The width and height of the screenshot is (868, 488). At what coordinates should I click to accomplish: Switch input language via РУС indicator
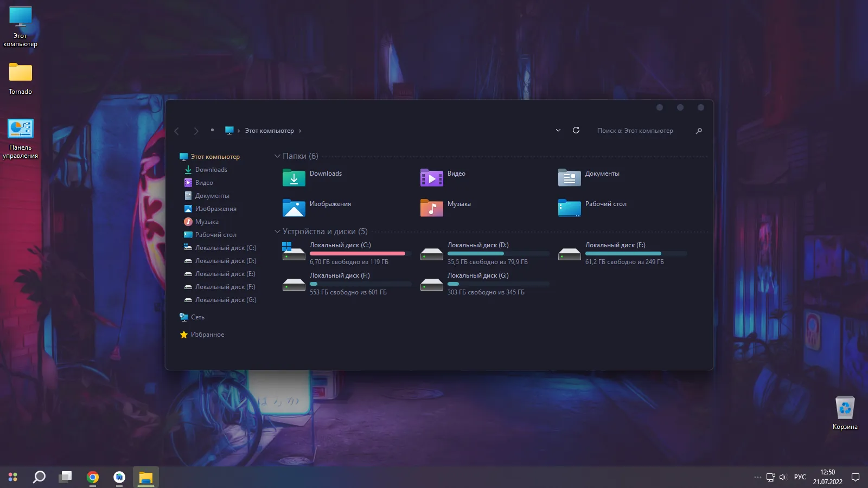[x=800, y=477]
